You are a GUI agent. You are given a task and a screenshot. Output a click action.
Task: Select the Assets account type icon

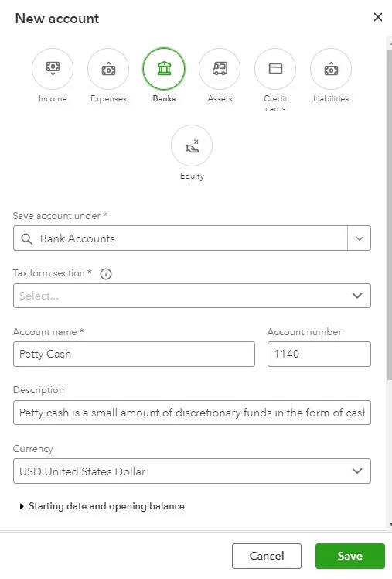220,69
